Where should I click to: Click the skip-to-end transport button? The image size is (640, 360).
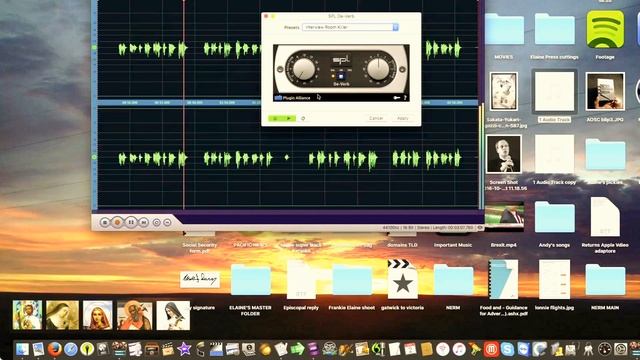point(143,222)
